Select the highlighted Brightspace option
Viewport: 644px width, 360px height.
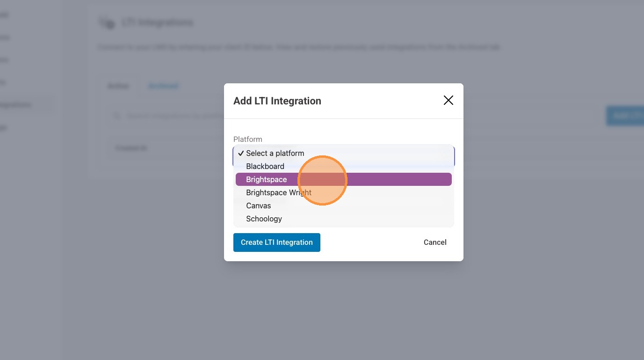pyautogui.click(x=267, y=179)
